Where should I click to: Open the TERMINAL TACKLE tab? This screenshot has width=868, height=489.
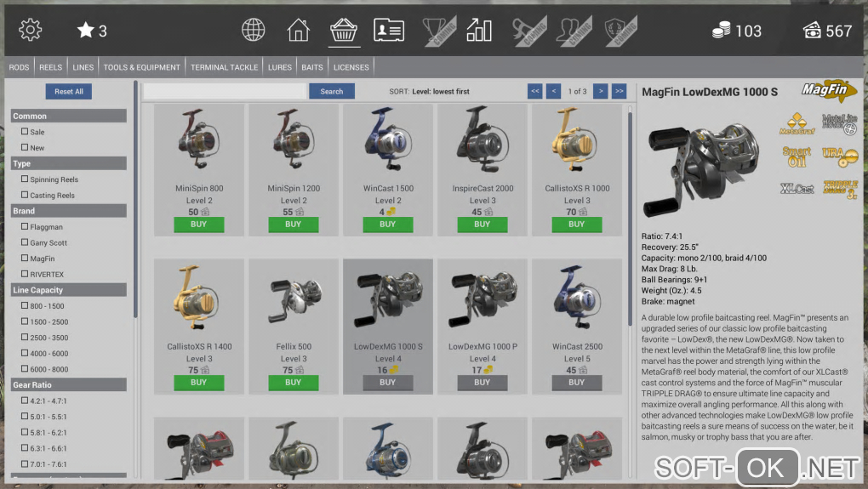(224, 67)
